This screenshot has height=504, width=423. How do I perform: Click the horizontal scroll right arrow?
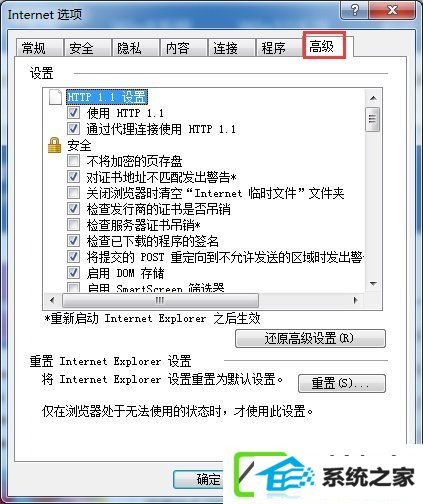coord(355,300)
